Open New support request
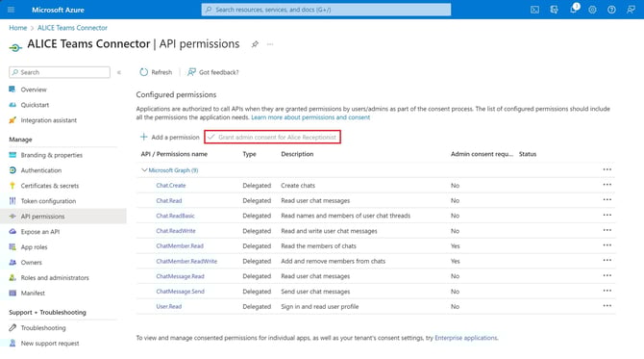The height and width of the screenshot is (359, 644). click(50, 343)
